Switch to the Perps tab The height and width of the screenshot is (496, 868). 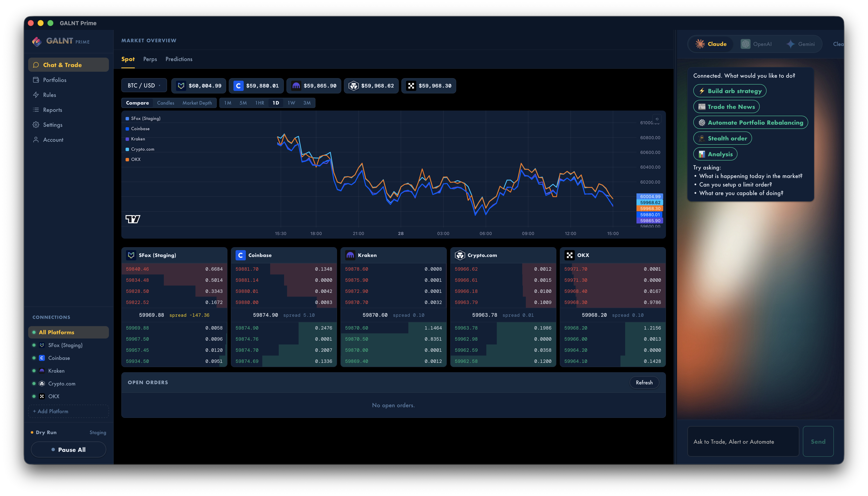click(150, 59)
